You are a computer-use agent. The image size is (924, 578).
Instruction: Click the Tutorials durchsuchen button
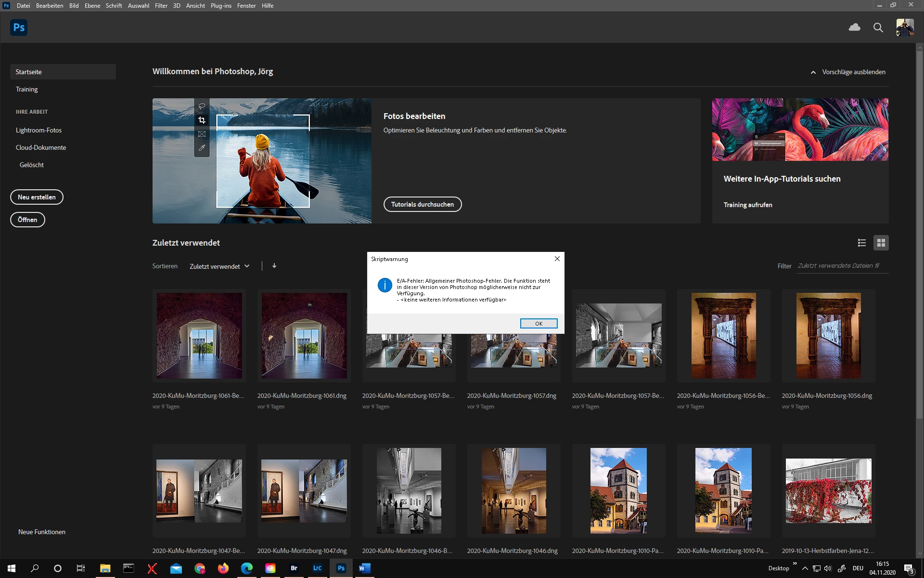422,204
